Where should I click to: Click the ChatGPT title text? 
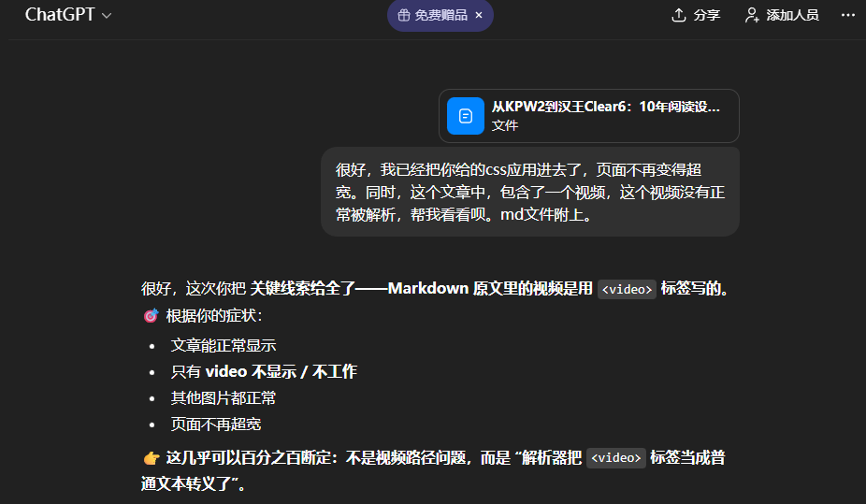(x=60, y=15)
